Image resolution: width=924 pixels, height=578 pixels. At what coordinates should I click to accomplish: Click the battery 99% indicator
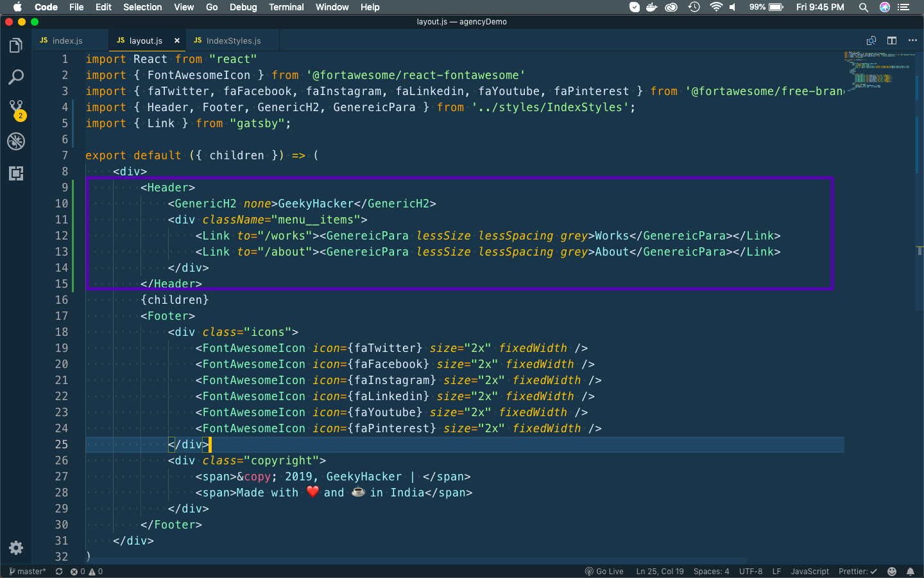[x=766, y=7]
